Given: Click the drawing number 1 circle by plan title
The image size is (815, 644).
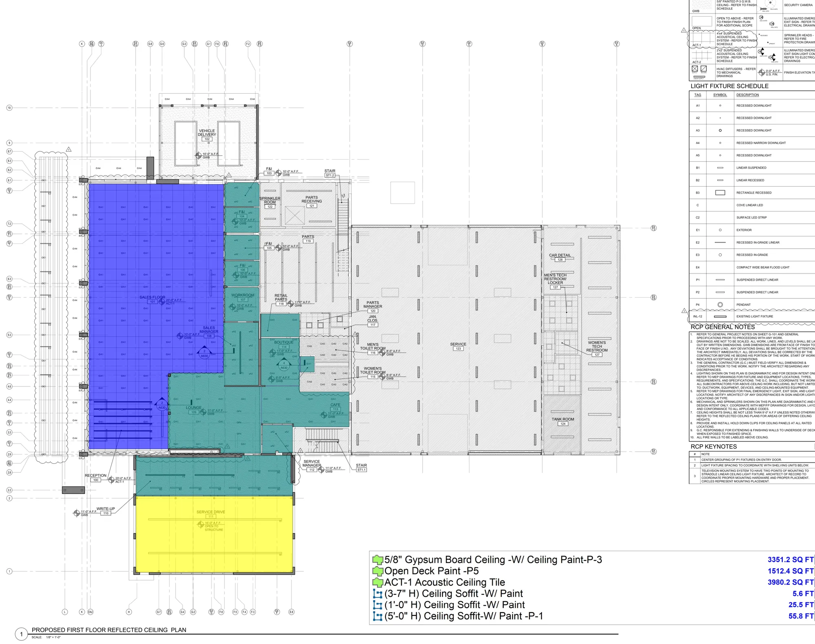Looking at the screenshot, I should pos(22,634).
